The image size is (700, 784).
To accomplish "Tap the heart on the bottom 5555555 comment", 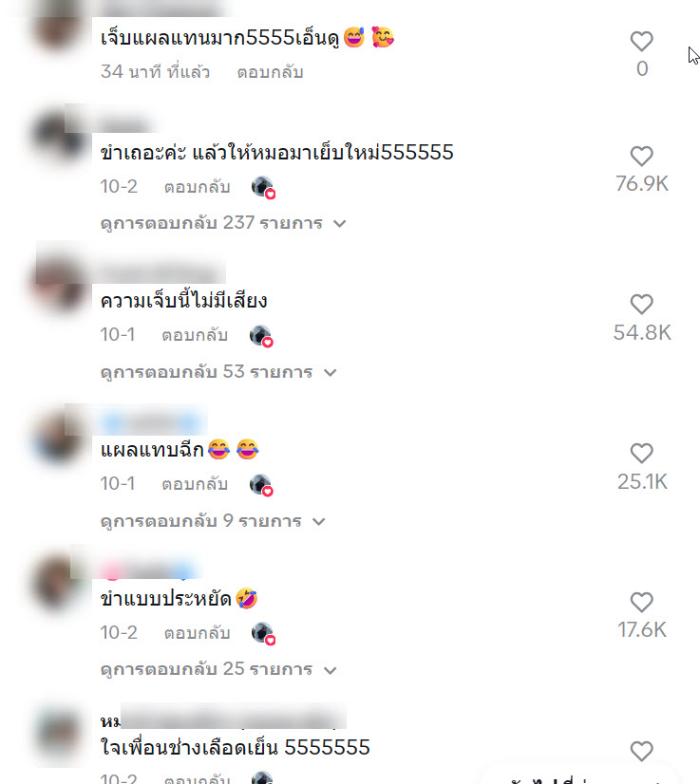I will point(641,752).
